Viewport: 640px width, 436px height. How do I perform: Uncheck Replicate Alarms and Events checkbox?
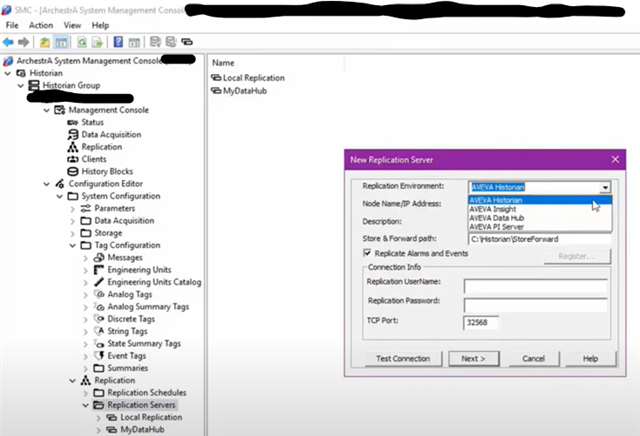click(367, 253)
